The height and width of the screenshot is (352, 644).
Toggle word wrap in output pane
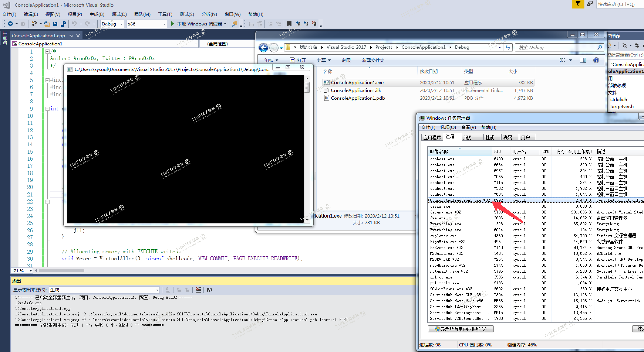[209, 290]
